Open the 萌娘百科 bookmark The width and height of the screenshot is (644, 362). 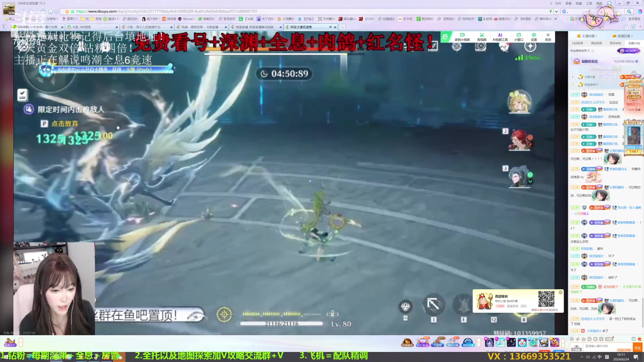pos(207,19)
